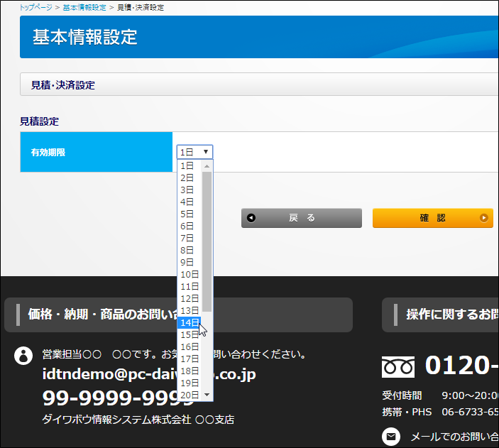This screenshot has width=499, height=448.
Task: Select 3日 from the day options
Action: tap(187, 190)
